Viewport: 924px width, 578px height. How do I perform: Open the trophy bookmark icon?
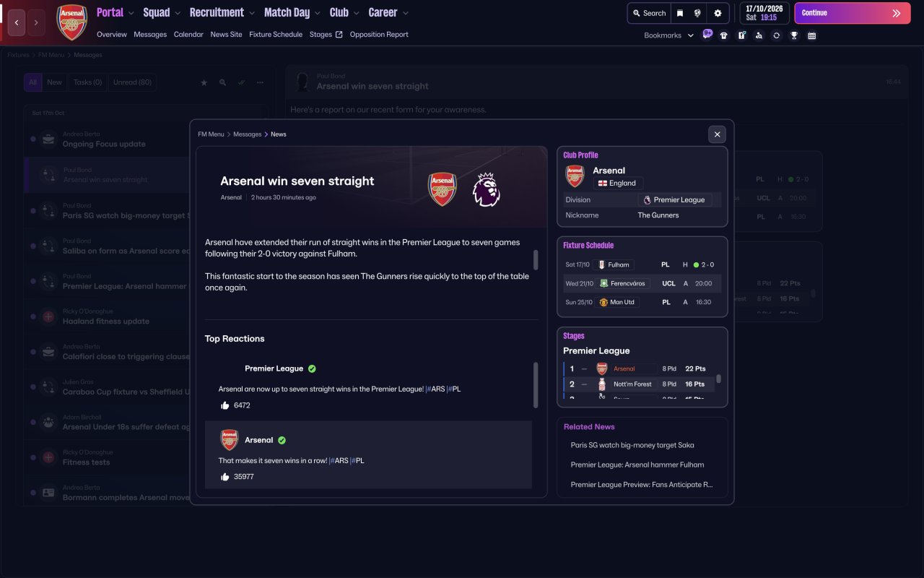(x=794, y=35)
